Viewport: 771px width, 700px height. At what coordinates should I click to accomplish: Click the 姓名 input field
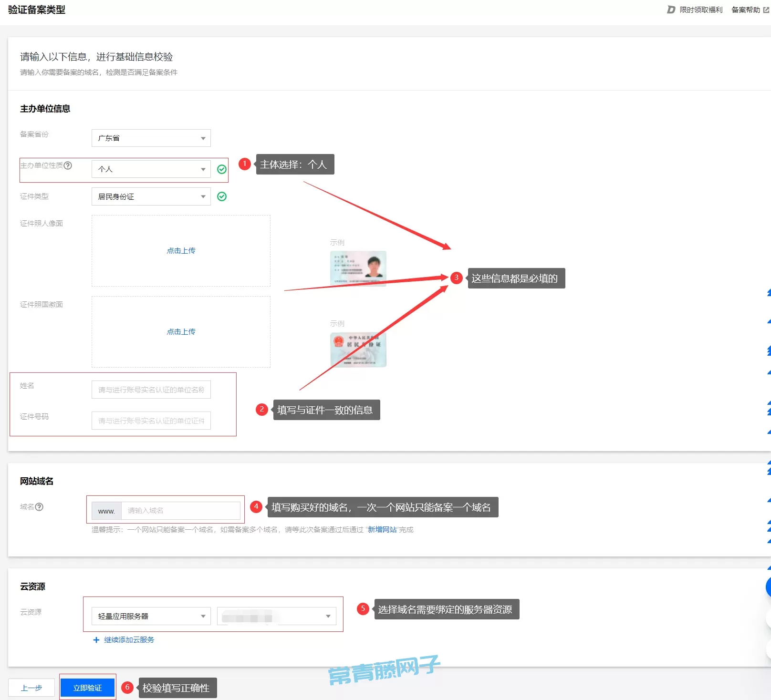click(151, 390)
